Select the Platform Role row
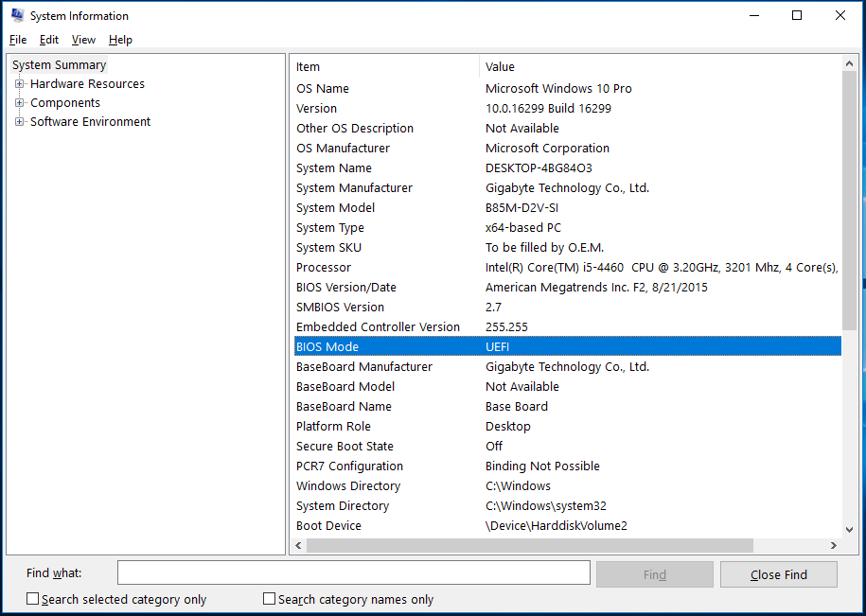Viewport: 866px width, 616px height. click(567, 426)
